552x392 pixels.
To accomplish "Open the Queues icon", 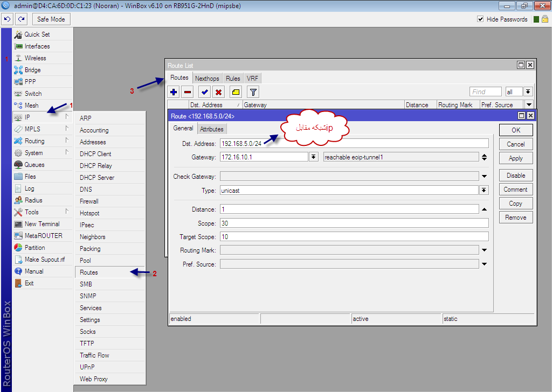I will tap(18, 165).
